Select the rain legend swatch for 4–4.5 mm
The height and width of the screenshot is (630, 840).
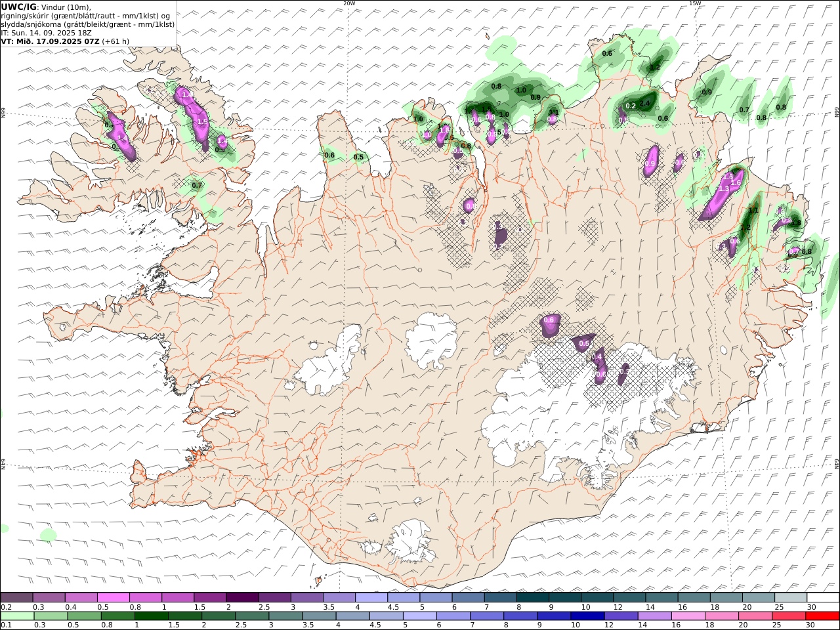click(353, 616)
